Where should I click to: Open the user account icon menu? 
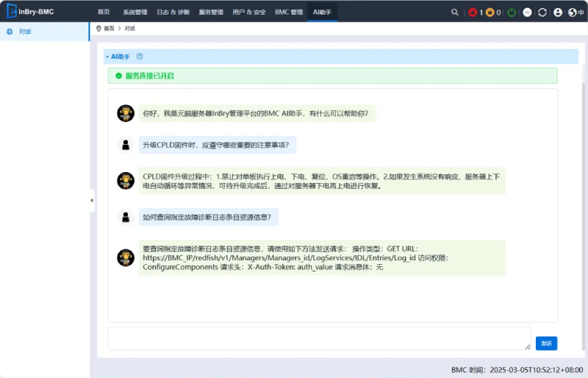[558, 13]
